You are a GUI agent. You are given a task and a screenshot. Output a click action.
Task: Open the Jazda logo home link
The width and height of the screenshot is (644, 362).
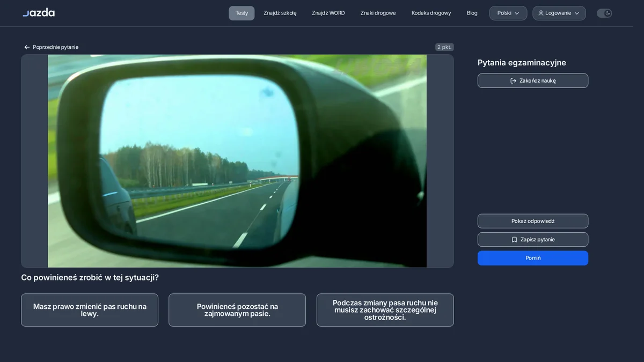[39, 13]
